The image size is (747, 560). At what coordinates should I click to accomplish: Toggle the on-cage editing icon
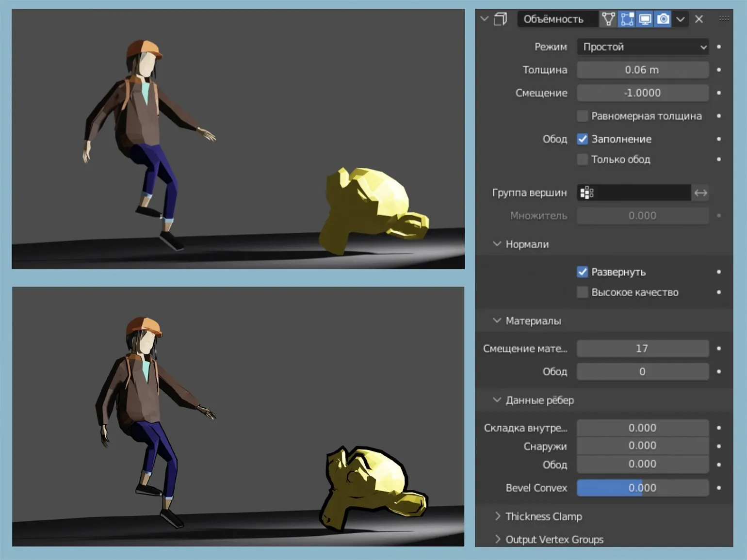608,19
